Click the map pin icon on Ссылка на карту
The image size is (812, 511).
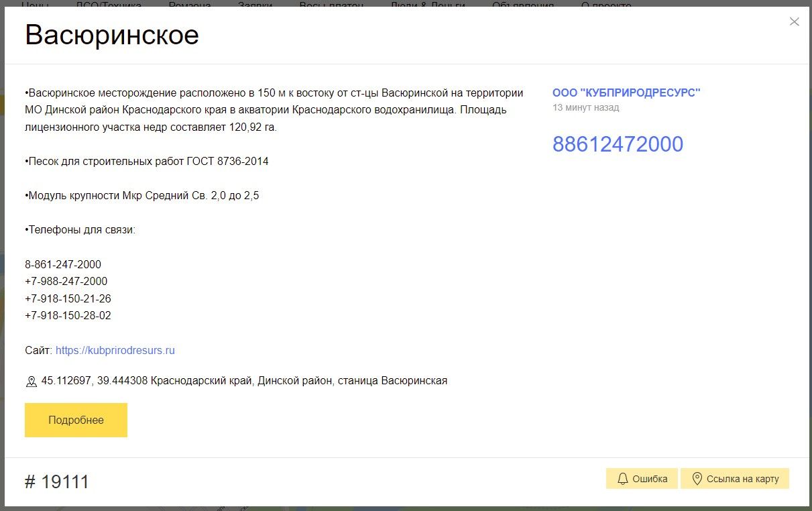(697, 479)
